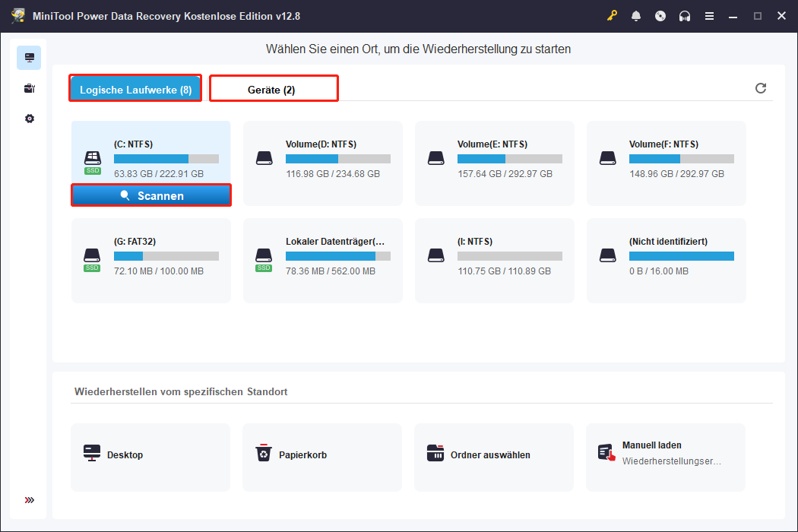Click the MiniTool app logo
The image size is (798, 532).
point(17,16)
